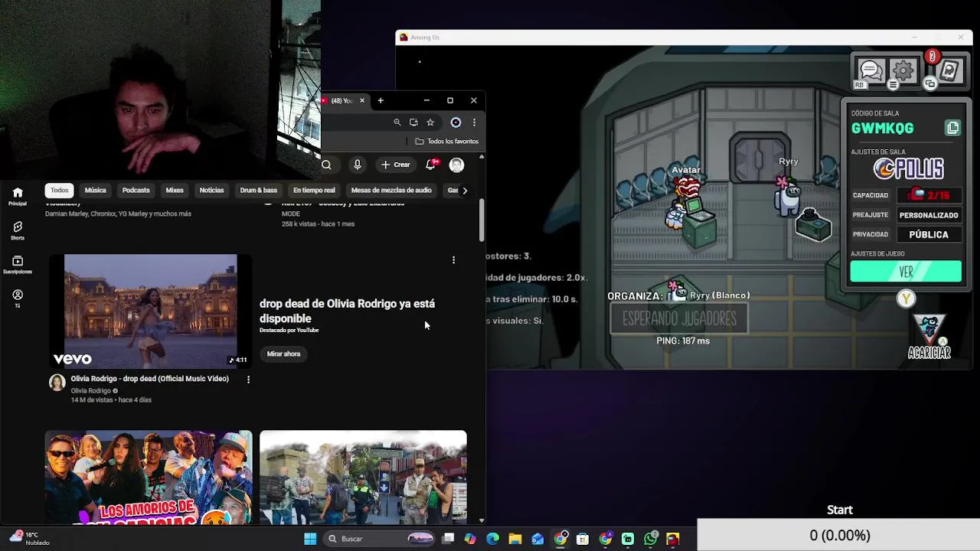This screenshot has width=980, height=551.
Task: Open File Explorer from taskbar
Action: click(515, 539)
